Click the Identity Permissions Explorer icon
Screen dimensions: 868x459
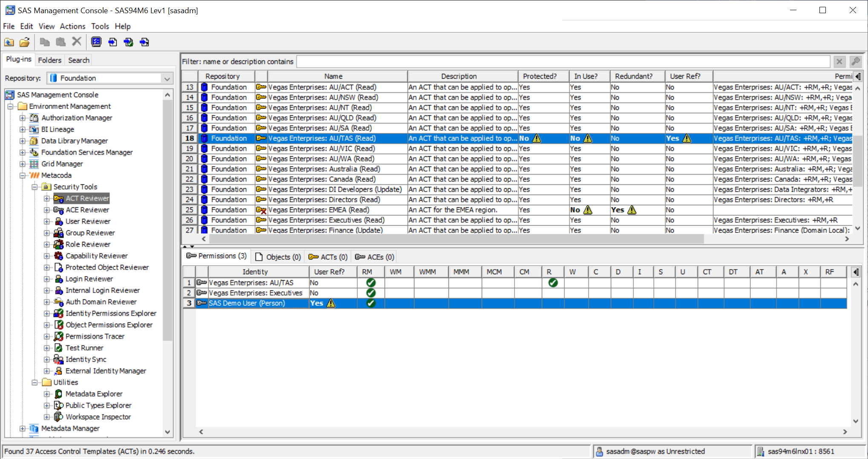point(59,313)
